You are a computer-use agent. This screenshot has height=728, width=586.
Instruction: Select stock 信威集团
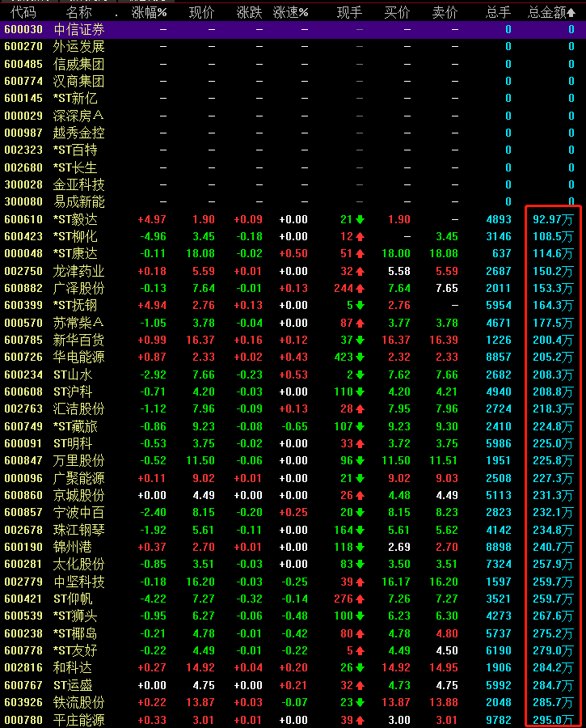point(79,64)
